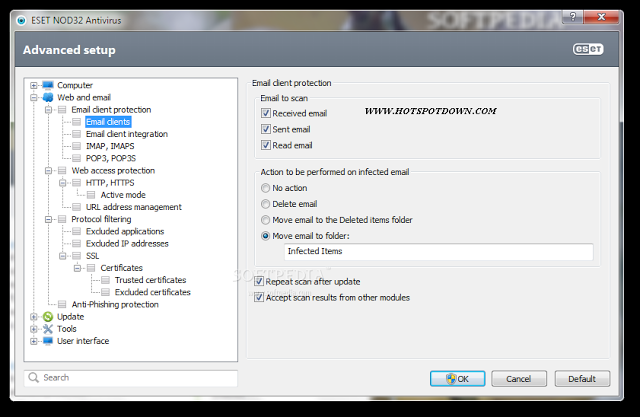Select highlighted Email clients item

click(x=108, y=122)
